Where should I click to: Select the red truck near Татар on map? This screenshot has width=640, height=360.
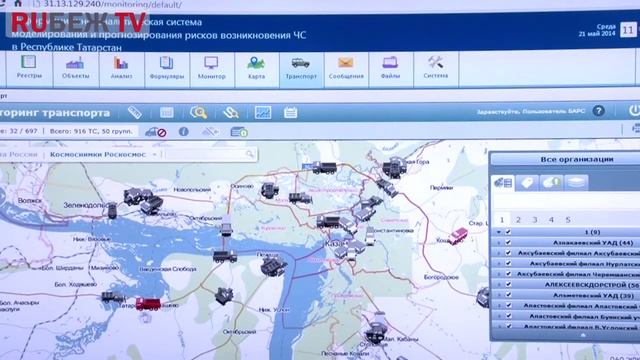pyautogui.click(x=148, y=304)
